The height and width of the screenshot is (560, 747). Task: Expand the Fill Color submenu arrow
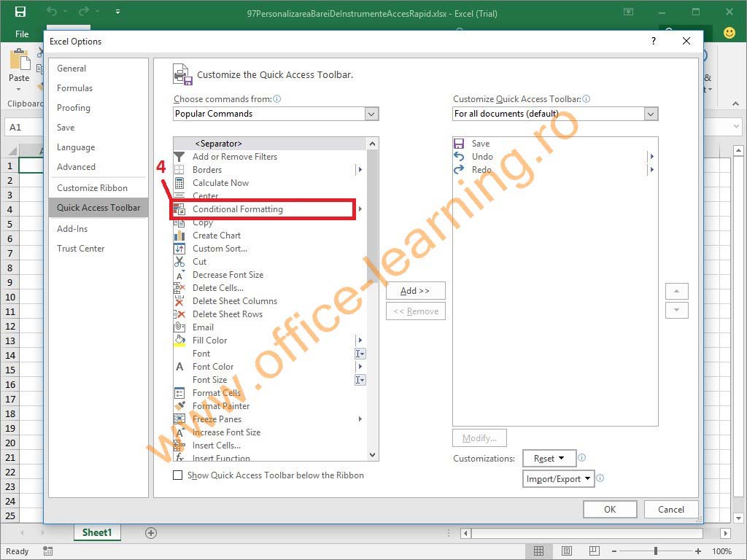(360, 341)
